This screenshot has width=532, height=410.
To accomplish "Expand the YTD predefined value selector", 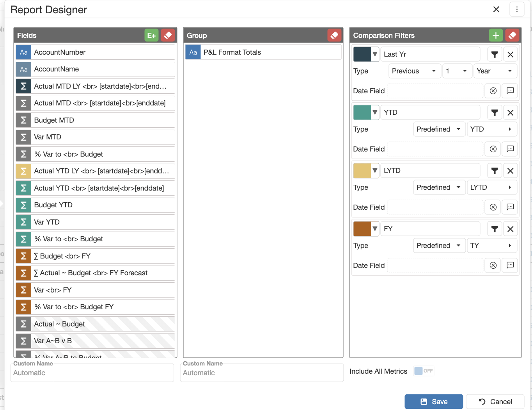I will tap(492, 129).
